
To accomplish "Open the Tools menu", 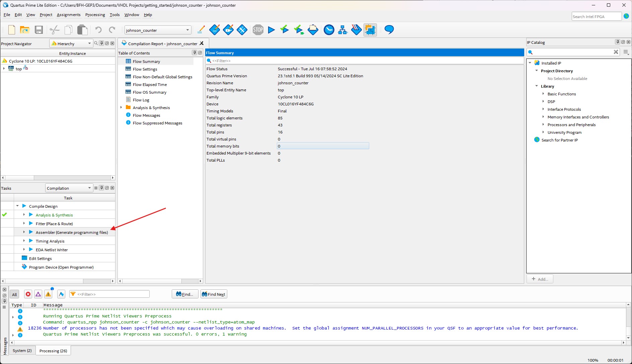I will tap(114, 15).
